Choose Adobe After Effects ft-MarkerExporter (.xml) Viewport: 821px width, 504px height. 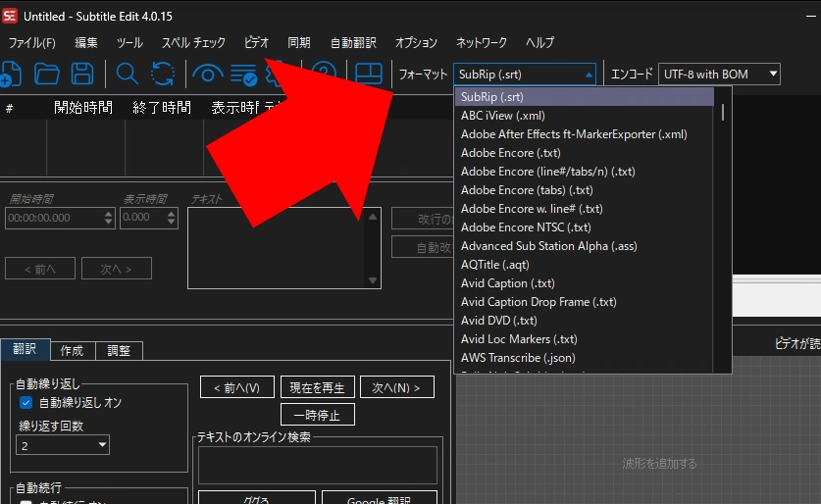point(584,134)
